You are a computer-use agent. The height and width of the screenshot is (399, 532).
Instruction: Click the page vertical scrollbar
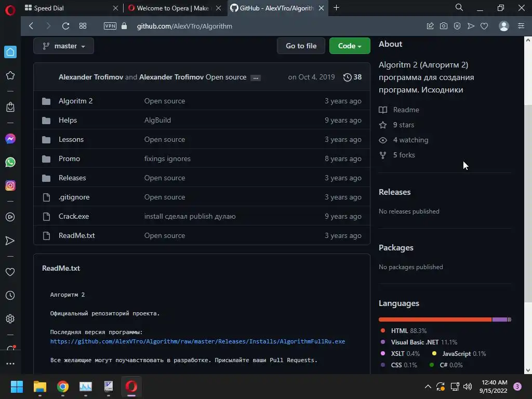coord(528,205)
